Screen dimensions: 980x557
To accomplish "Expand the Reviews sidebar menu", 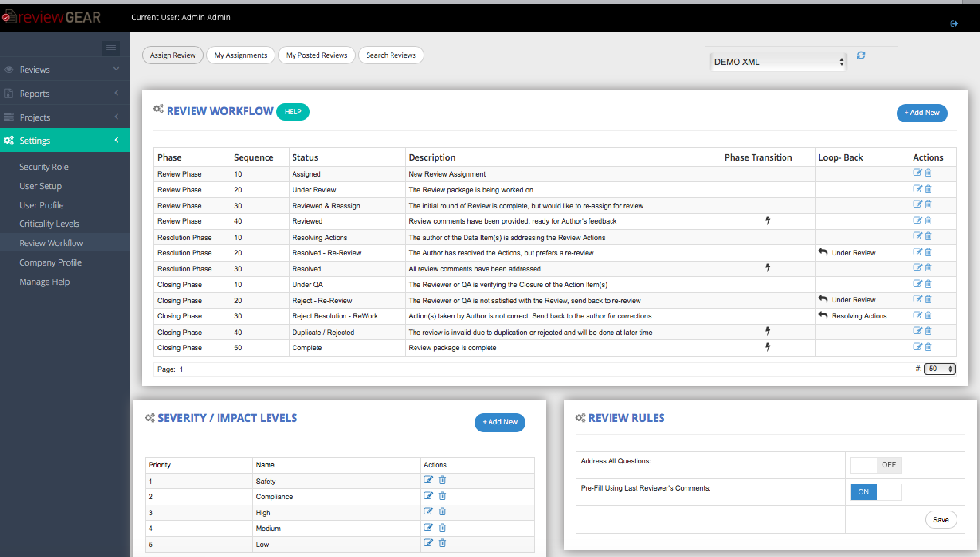I will point(65,69).
